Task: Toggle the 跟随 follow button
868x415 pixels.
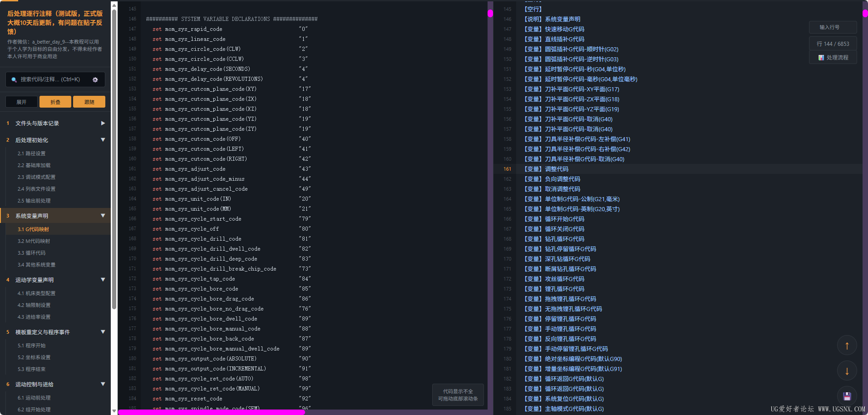Action: pyautogui.click(x=89, y=102)
